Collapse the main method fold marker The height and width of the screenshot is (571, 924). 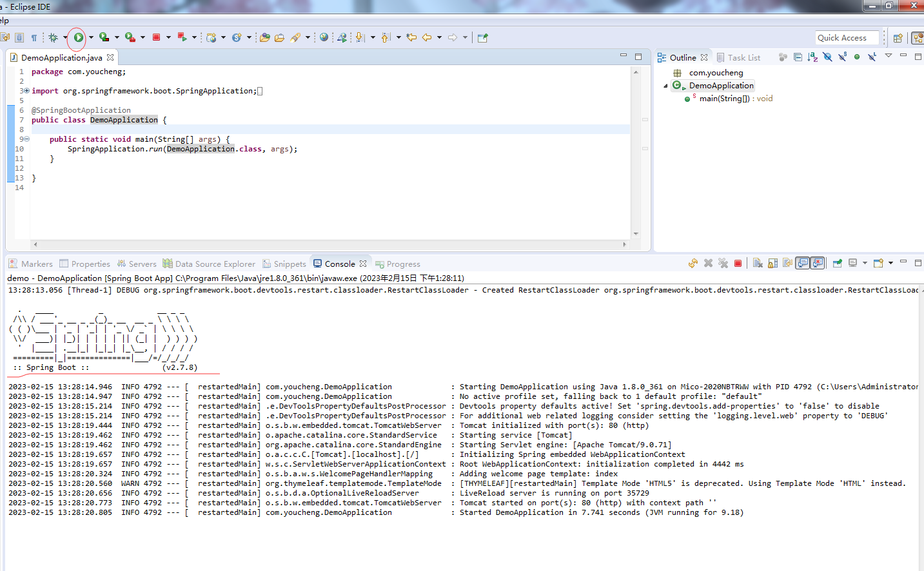coord(26,139)
